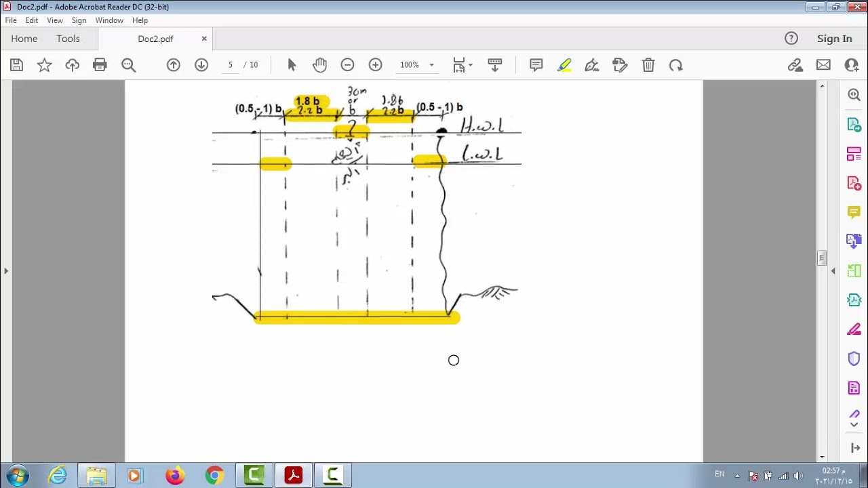Screen dimensions: 868x488
Task: Open the View menu
Action: pos(55,20)
